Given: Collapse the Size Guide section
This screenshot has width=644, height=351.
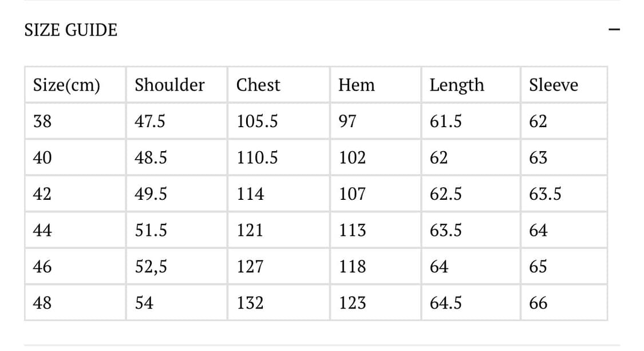Looking at the screenshot, I should click(x=614, y=29).
